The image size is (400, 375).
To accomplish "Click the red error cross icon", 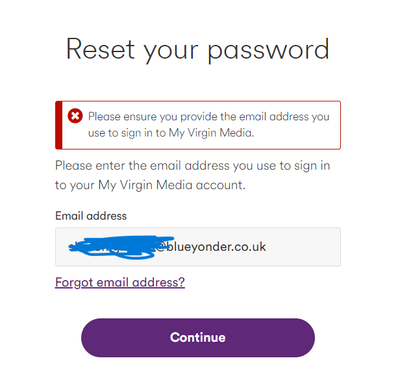I will (75, 116).
